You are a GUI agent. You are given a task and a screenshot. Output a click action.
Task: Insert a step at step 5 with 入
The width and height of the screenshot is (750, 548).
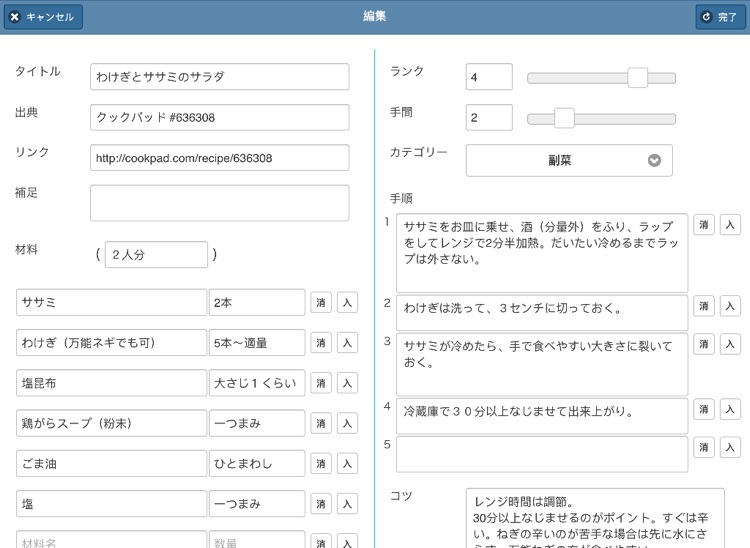(730, 448)
